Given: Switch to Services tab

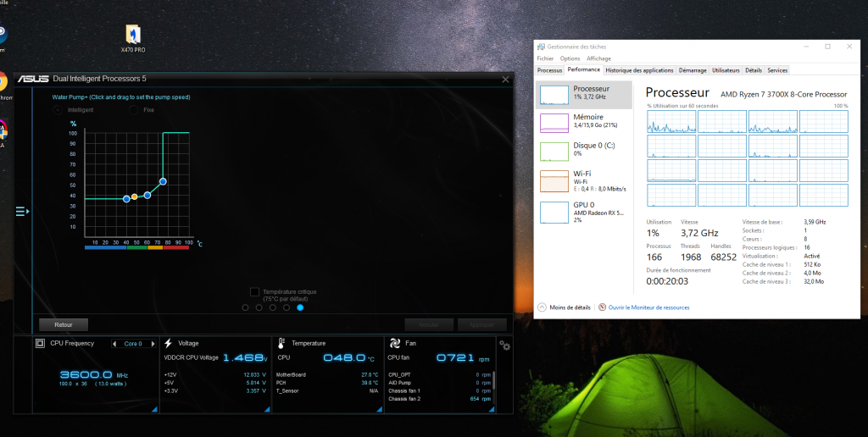Looking at the screenshot, I should point(777,70).
